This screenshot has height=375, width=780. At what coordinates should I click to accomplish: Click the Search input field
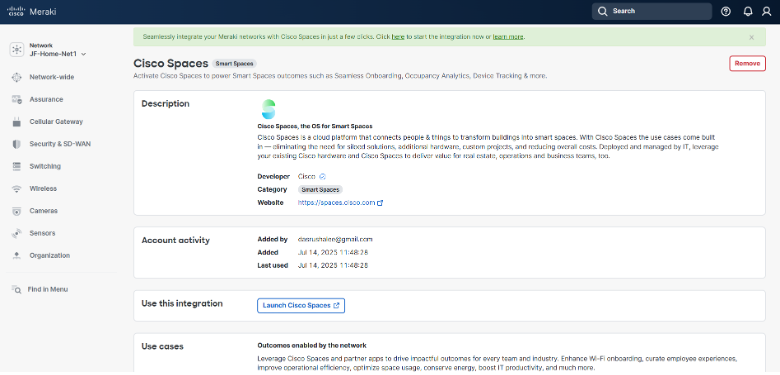pos(652,11)
